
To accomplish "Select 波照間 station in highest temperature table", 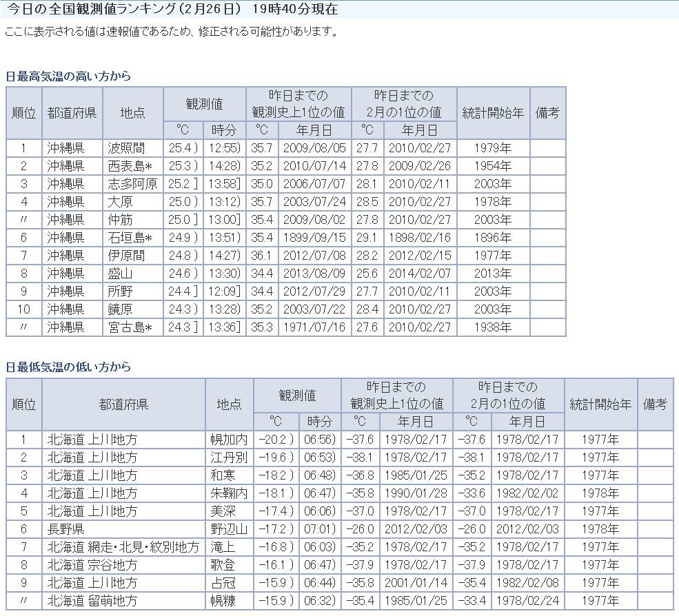I will [x=133, y=148].
